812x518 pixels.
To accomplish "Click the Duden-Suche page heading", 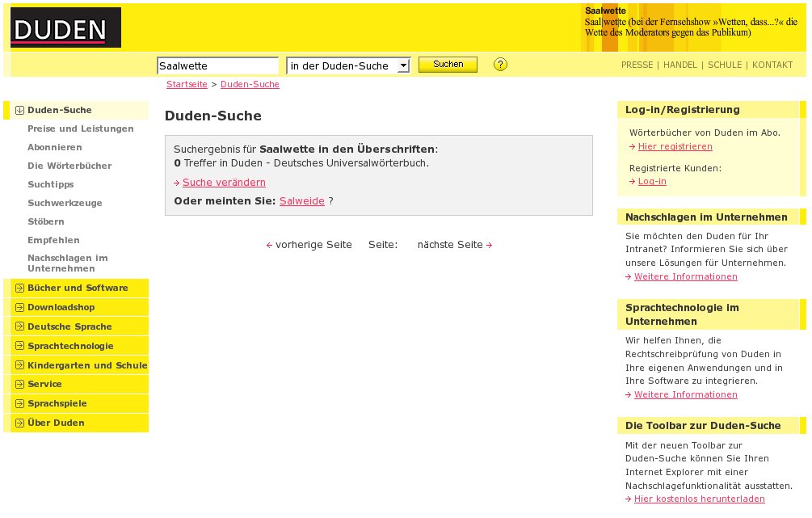I will (x=212, y=116).
